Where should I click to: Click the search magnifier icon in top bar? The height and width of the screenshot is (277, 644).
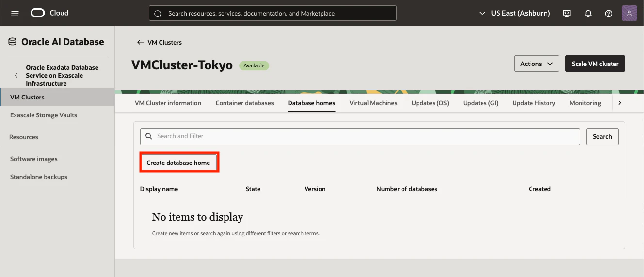click(158, 14)
